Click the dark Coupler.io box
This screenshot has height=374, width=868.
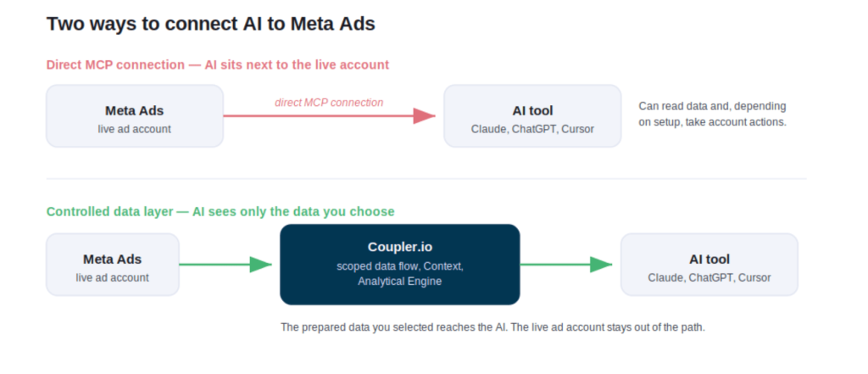[x=400, y=265]
